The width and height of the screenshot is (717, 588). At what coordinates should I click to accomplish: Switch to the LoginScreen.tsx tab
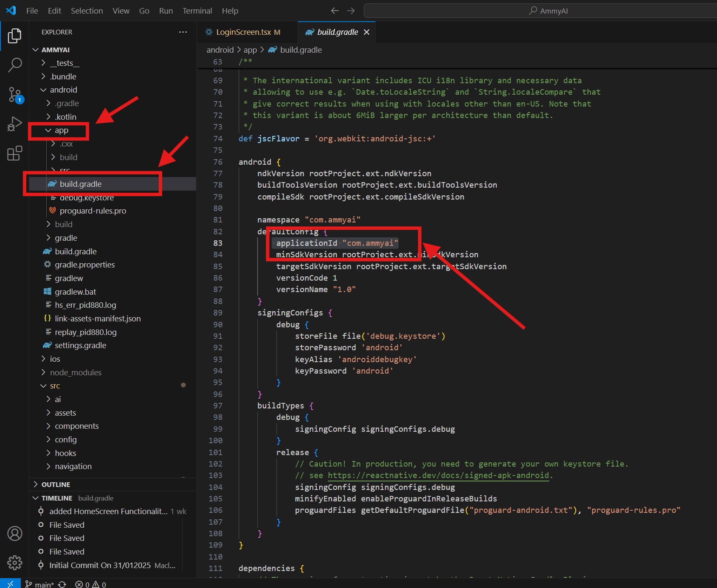click(243, 32)
